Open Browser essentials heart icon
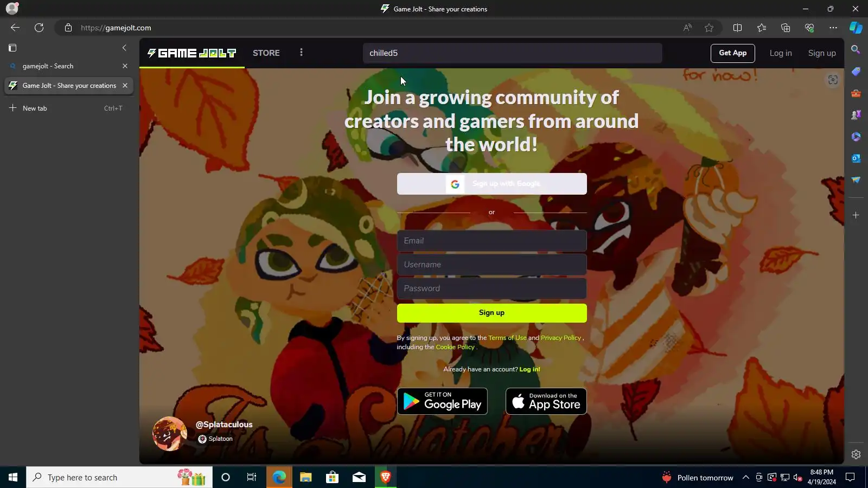 (809, 28)
